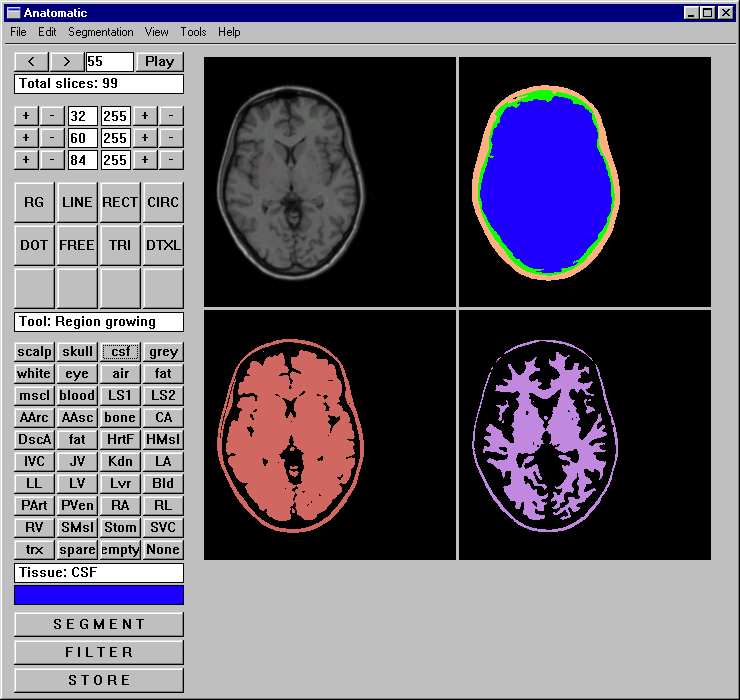Select the RG region growing tool

34,202
